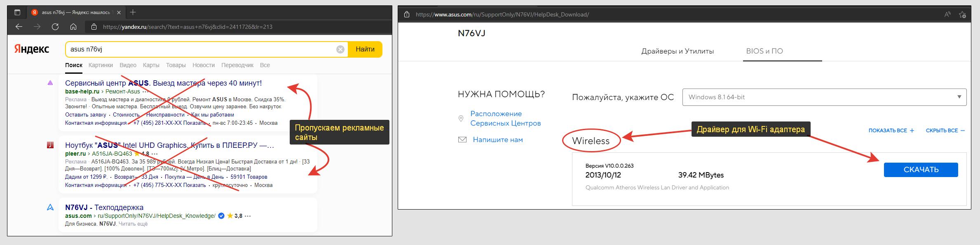
Task: Click the verified badge on asus.com result
Action: coord(221,216)
